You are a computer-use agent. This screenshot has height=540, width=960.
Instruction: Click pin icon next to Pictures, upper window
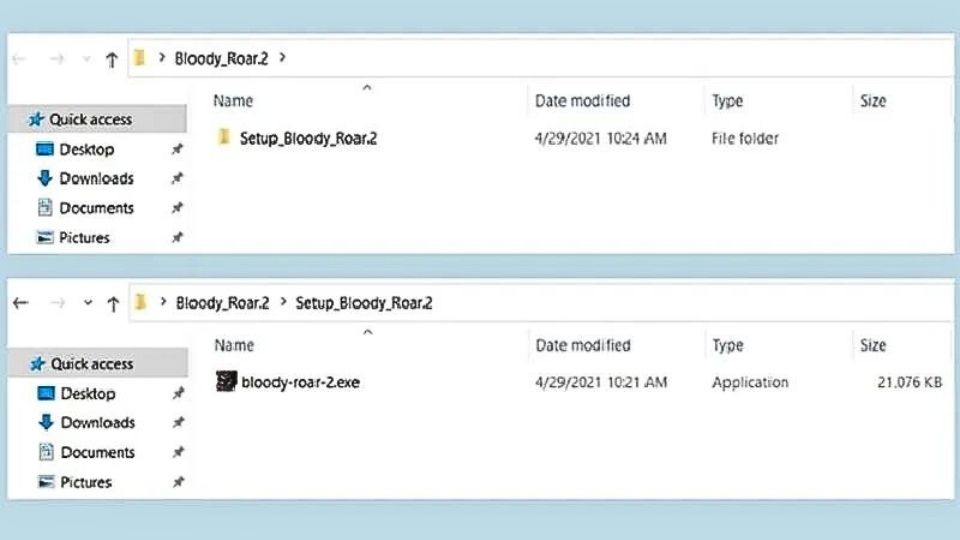[x=177, y=238]
